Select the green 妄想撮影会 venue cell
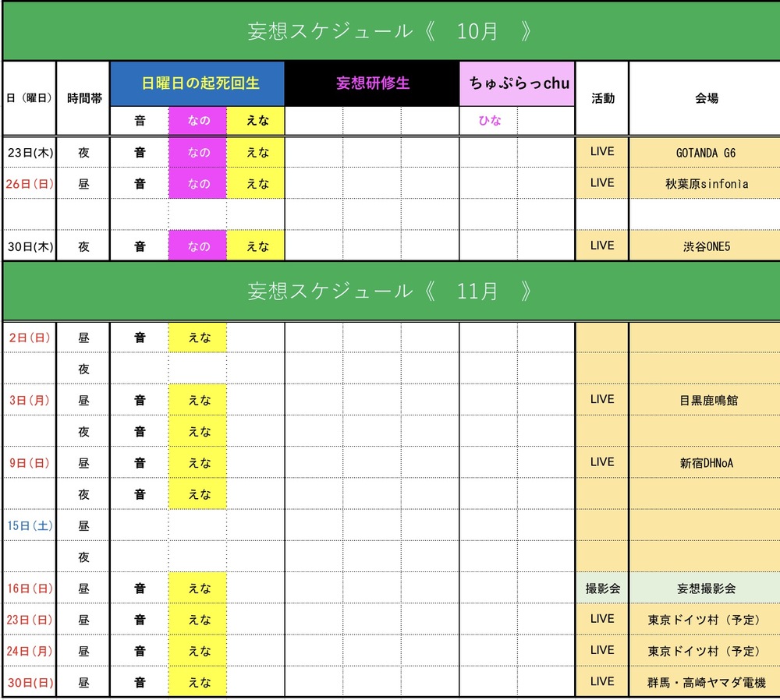780x700 pixels. point(706,588)
